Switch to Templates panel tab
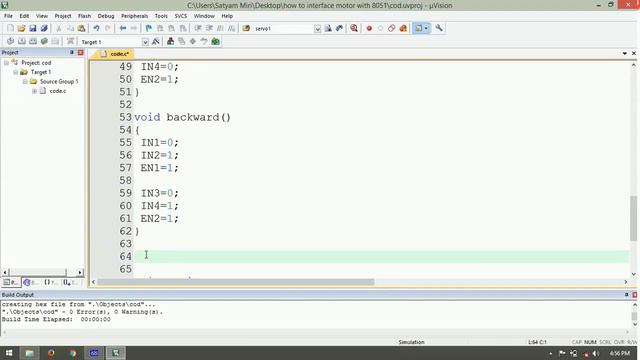 [x=70, y=282]
